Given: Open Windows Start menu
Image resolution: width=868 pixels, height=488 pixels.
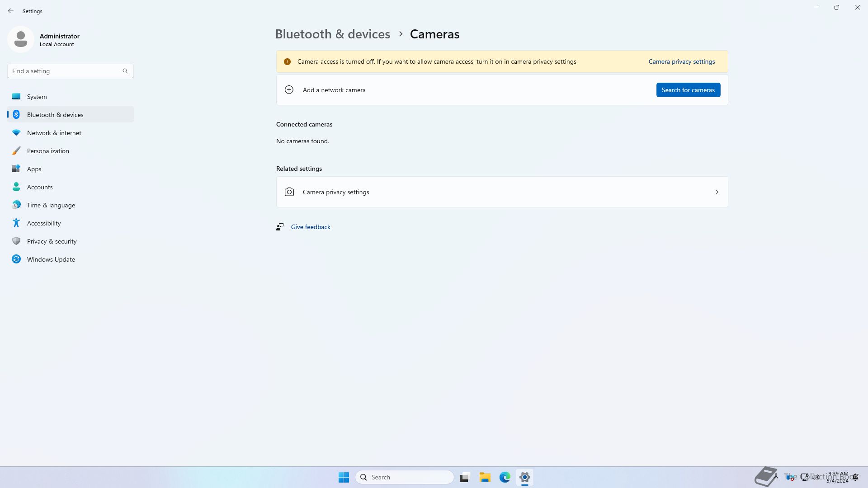Looking at the screenshot, I should point(344,477).
